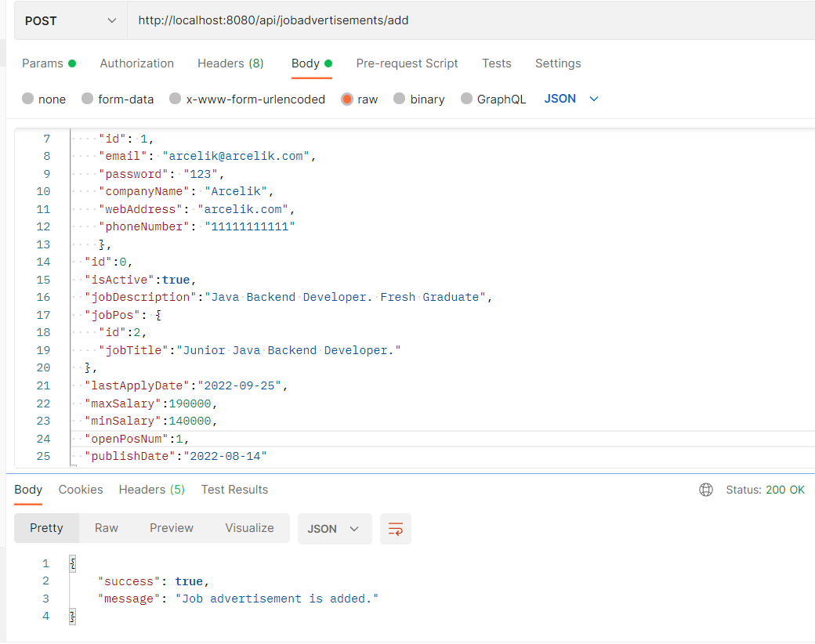Go to the Pre-request Script tab

407,63
